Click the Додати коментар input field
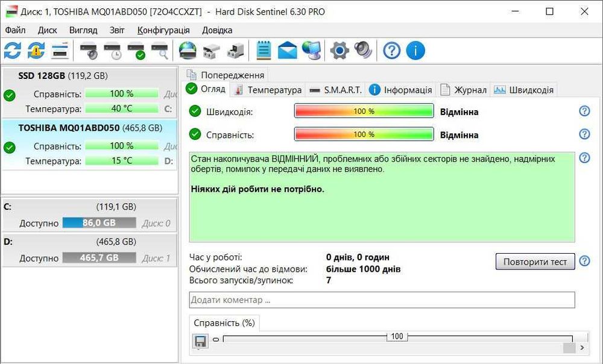This screenshot has height=364, width=603. tap(382, 300)
